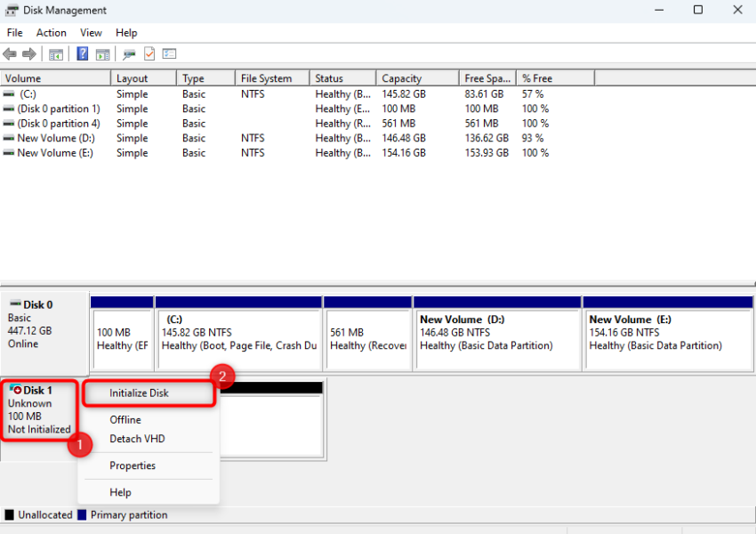756x534 pixels.
Task: Toggle the Show/Hide Action Pane icon
Action: [102, 53]
